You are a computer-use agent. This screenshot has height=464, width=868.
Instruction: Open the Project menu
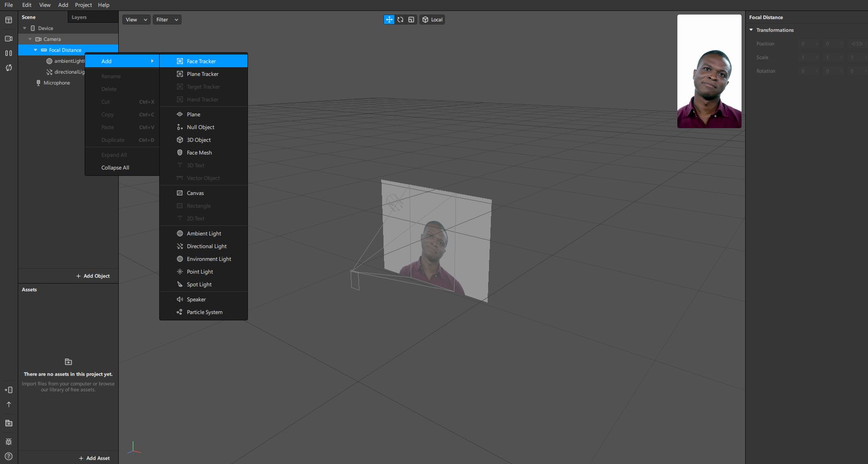pyautogui.click(x=83, y=5)
